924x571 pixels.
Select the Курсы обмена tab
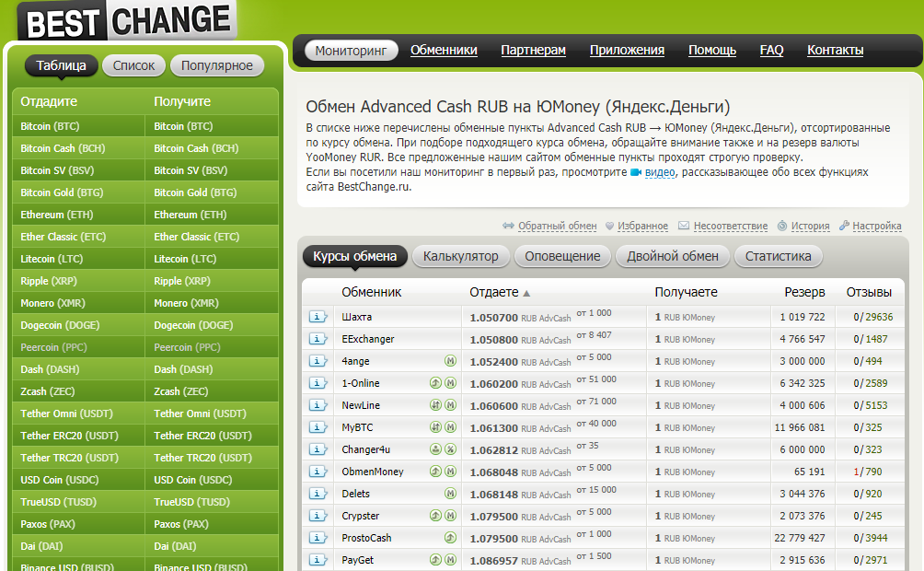[x=354, y=257]
